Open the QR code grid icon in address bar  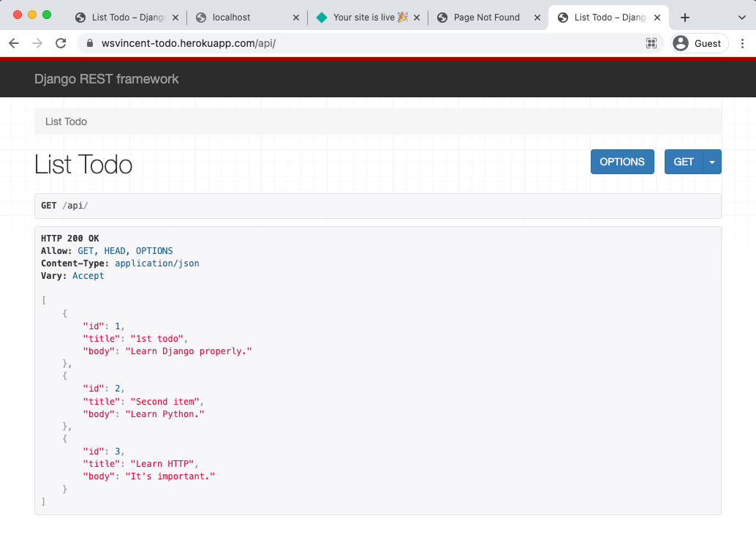[651, 43]
